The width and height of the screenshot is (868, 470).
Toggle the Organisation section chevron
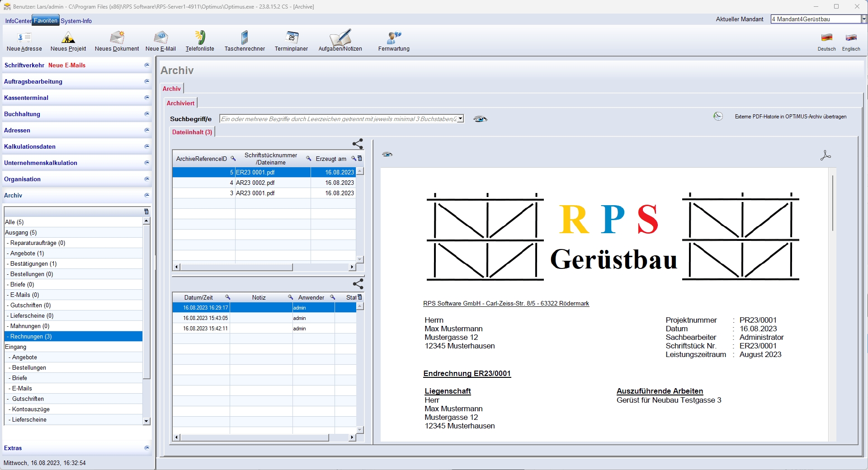(x=146, y=179)
